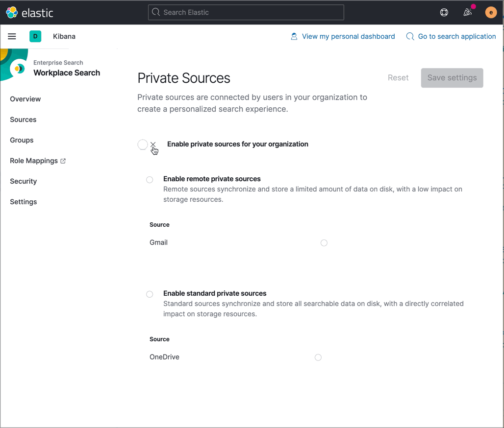Click the Workplace Search logo icon
This screenshot has width=504, height=428.
[20, 69]
